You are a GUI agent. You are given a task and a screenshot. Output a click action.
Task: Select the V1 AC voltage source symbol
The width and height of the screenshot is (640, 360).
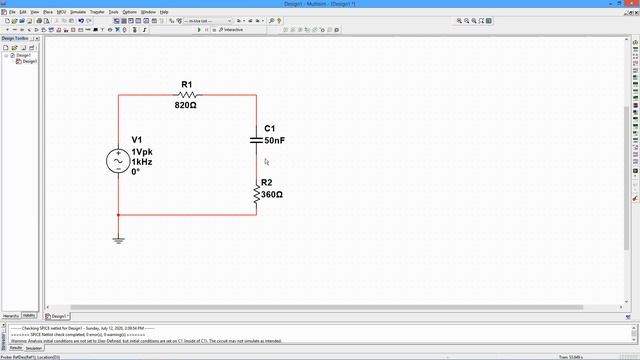pyautogui.click(x=118, y=161)
